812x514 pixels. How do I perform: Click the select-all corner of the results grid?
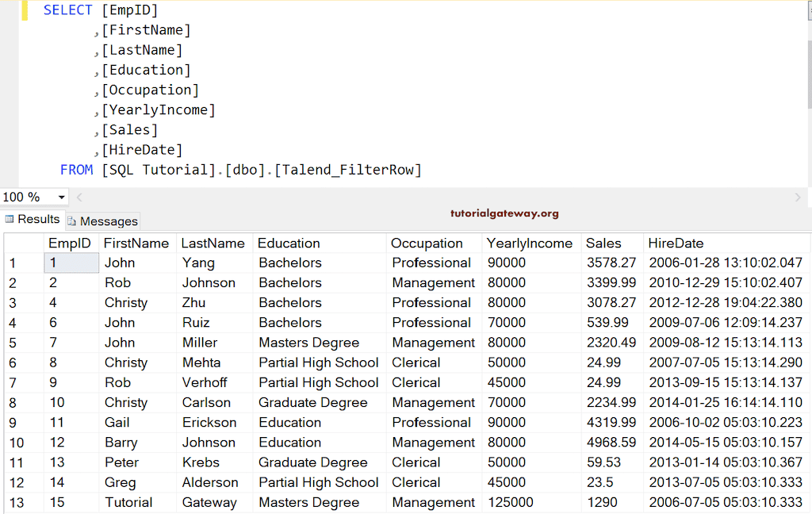click(22, 243)
